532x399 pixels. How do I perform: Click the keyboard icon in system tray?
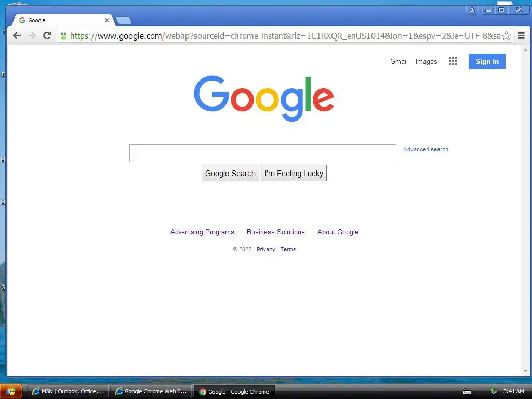[467, 392]
